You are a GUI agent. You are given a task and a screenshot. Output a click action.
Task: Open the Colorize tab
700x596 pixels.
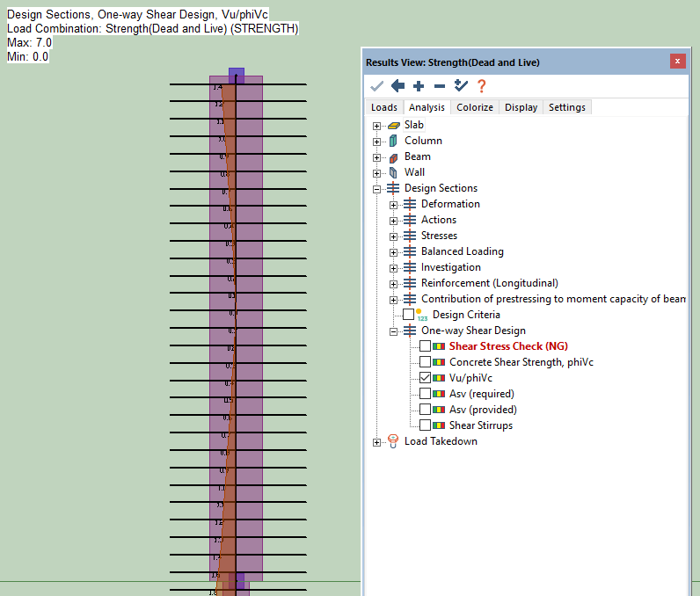tap(475, 107)
